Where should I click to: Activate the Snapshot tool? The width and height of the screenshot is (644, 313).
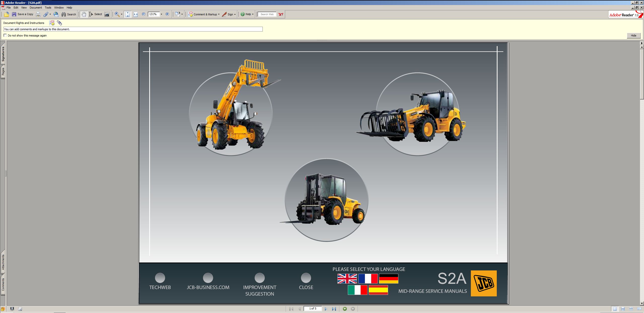107,14
